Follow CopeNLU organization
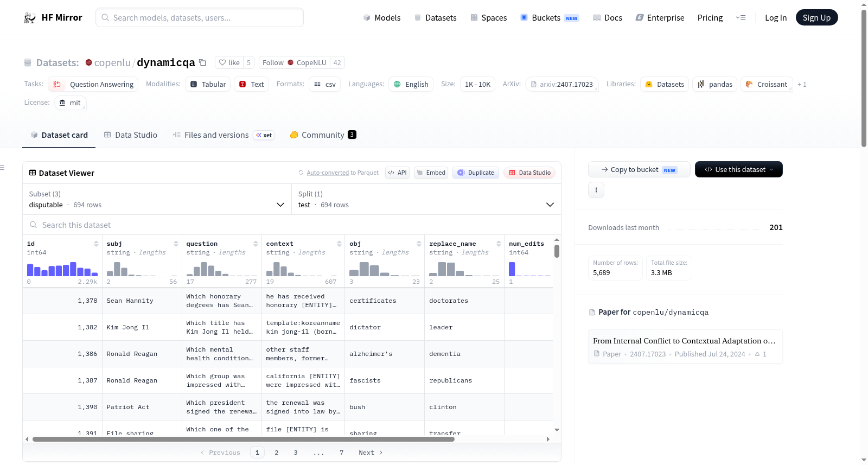 294,62
